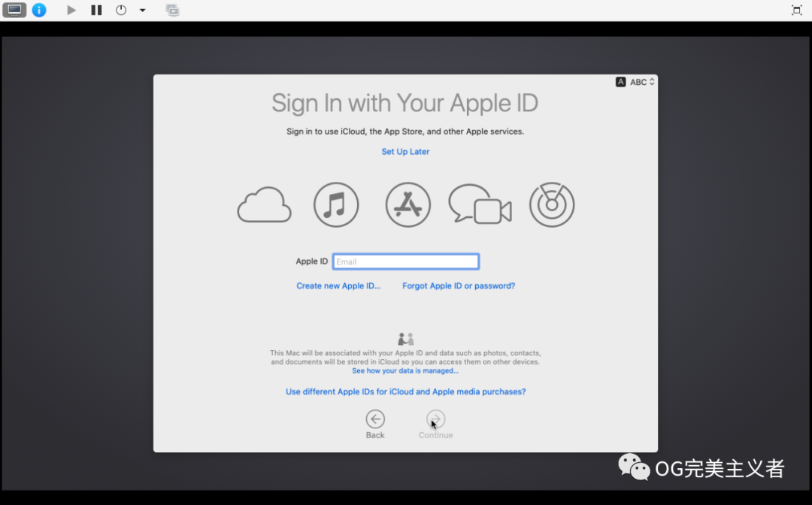Start the virtual machine with play button
Viewport: 812px width, 505px height.
(x=71, y=10)
